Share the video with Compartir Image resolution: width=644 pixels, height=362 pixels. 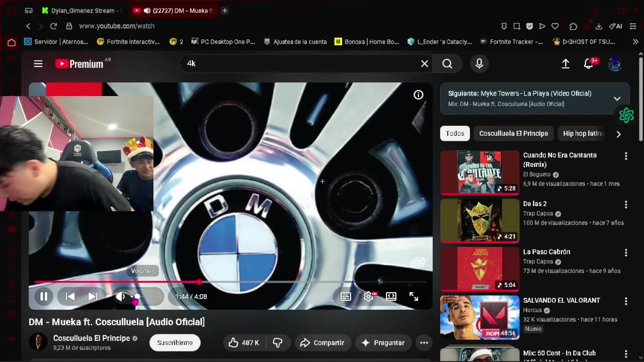322,343
